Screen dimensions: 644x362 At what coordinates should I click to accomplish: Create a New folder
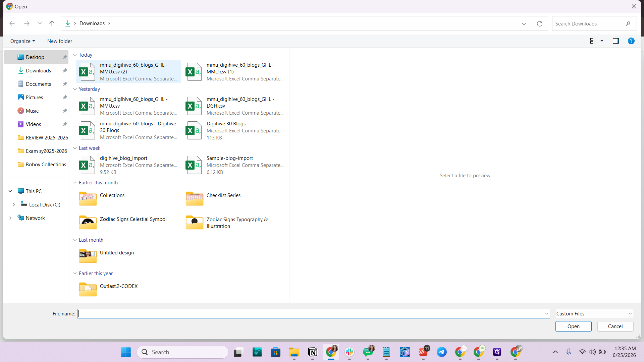coord(60,41)
